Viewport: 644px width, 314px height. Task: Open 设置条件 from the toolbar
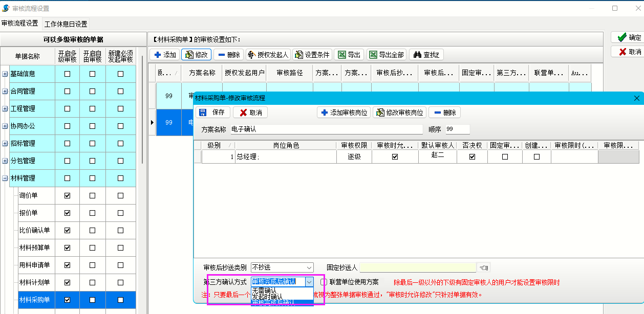point(312,55)
